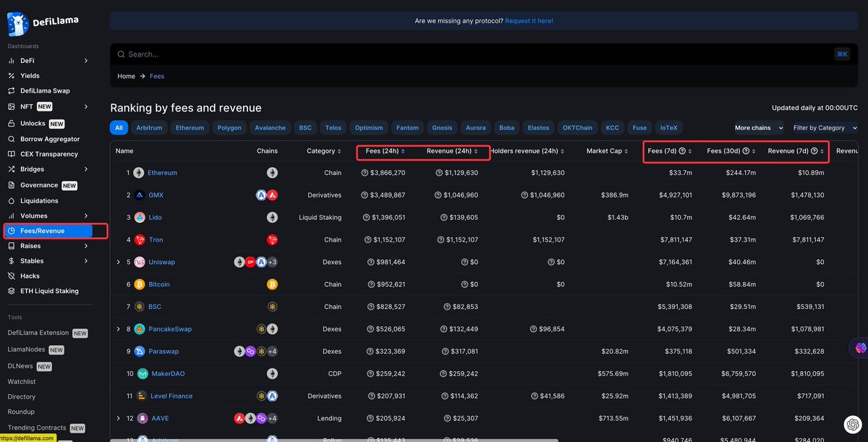Viewport: 868px width, 442px height.
Task: Sort by Fees (24h) column
Action: (x=385, y=151)
